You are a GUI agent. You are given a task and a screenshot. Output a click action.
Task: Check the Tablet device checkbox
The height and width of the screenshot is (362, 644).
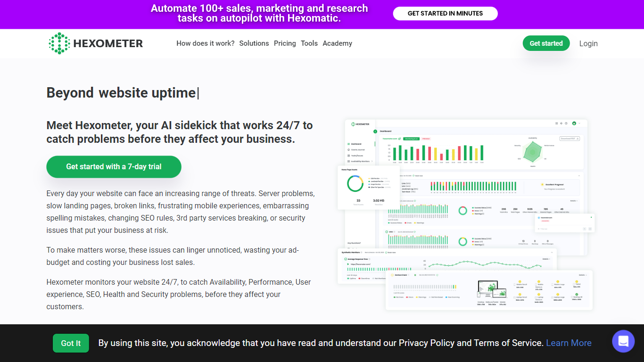(574, 284)
